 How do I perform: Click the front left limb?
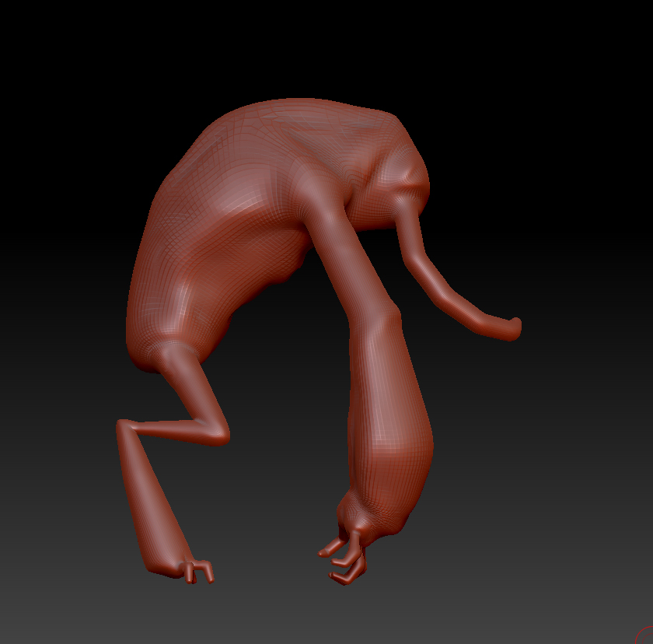(x=155, y=482)
